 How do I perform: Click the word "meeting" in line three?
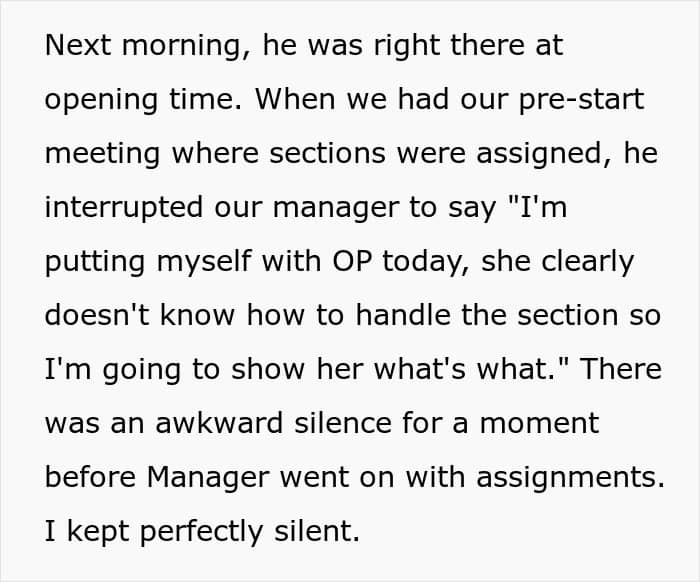pos(102,154)
